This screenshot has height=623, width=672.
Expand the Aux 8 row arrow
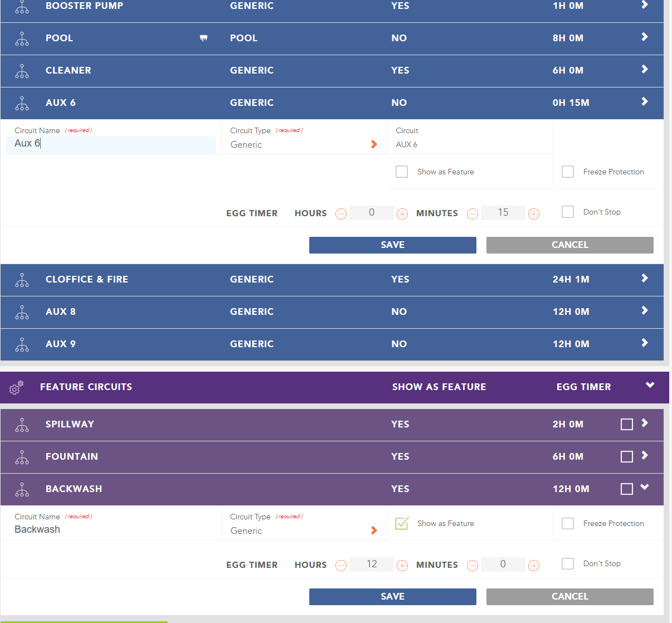(x=645, y=310)
